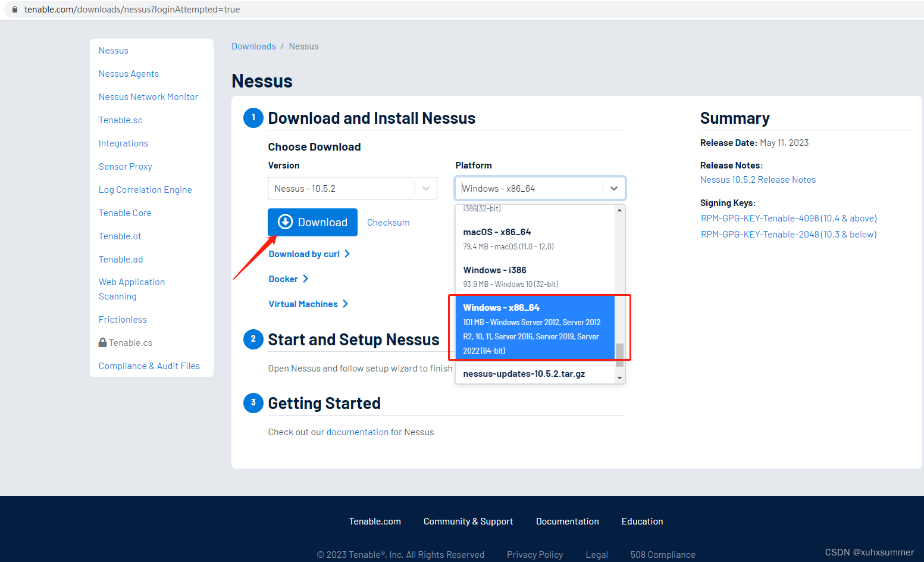
Task: Open Tenable.sc sidebar item
Action: click(x=120, y=120)
